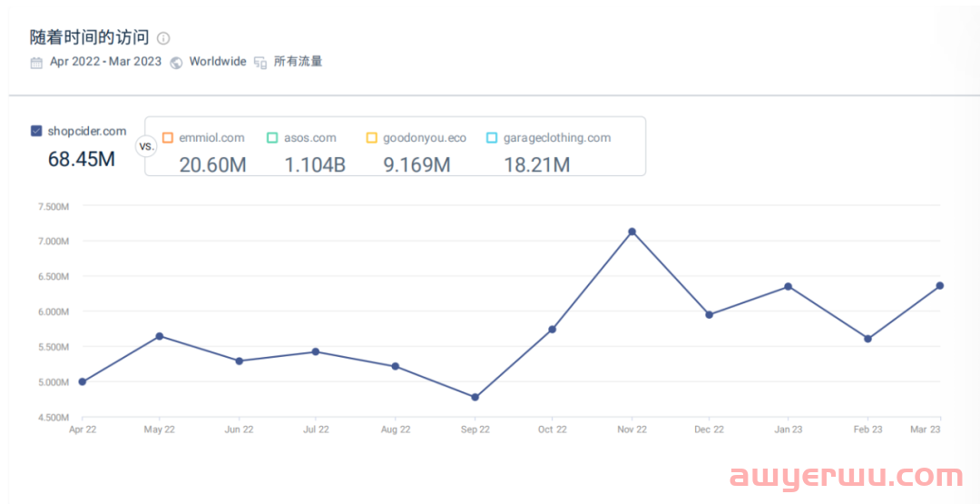Click the Oct 22 data point on the chart
The height and width of the screenshot is (504, 980).
553,330
